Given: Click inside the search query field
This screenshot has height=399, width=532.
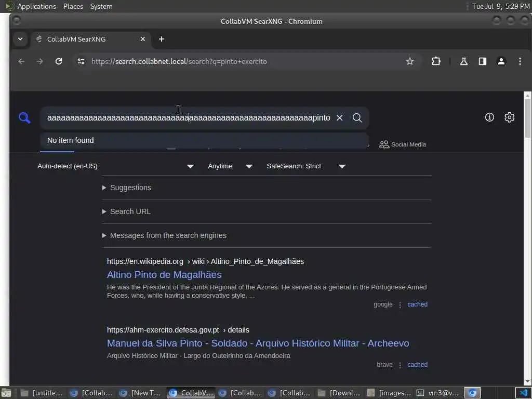Looking at the screenshot, I should (188, 118).
